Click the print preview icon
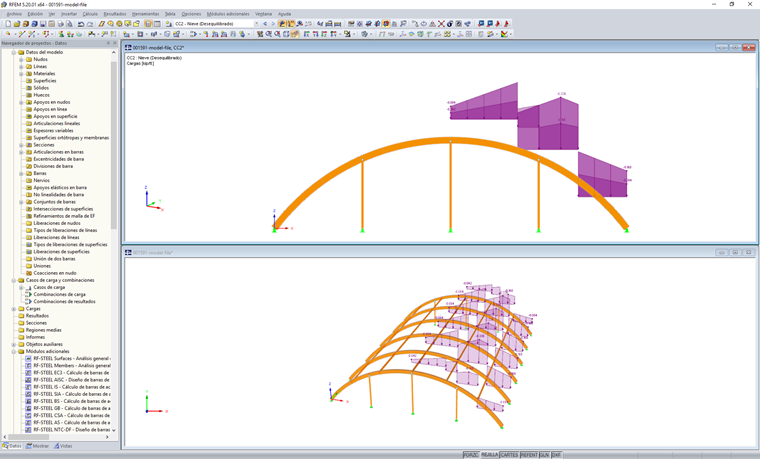The height and width of the screenshot is (459, 760). pos(69,24)
